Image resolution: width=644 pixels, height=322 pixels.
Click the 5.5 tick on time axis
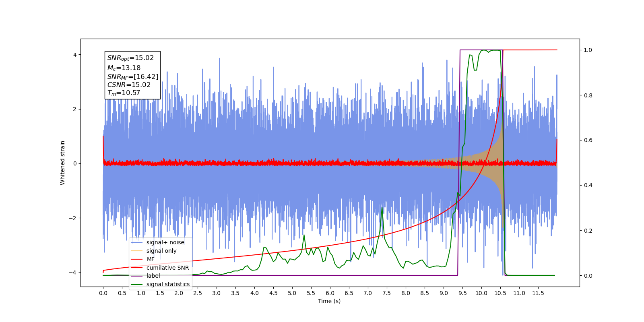pyautogui.click(x=311, y=293)
